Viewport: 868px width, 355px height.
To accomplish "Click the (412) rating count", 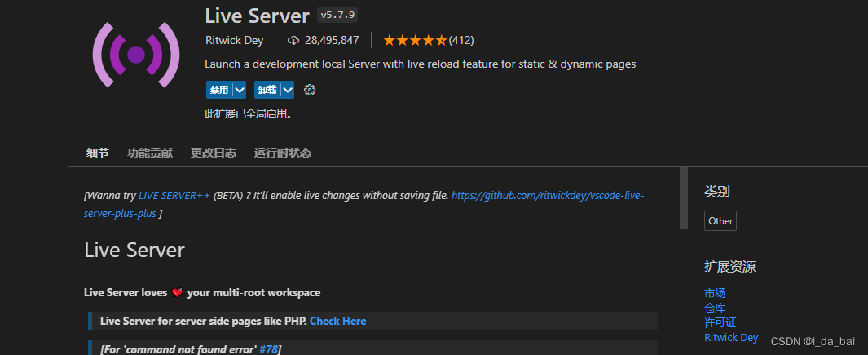I will point(461,41).
